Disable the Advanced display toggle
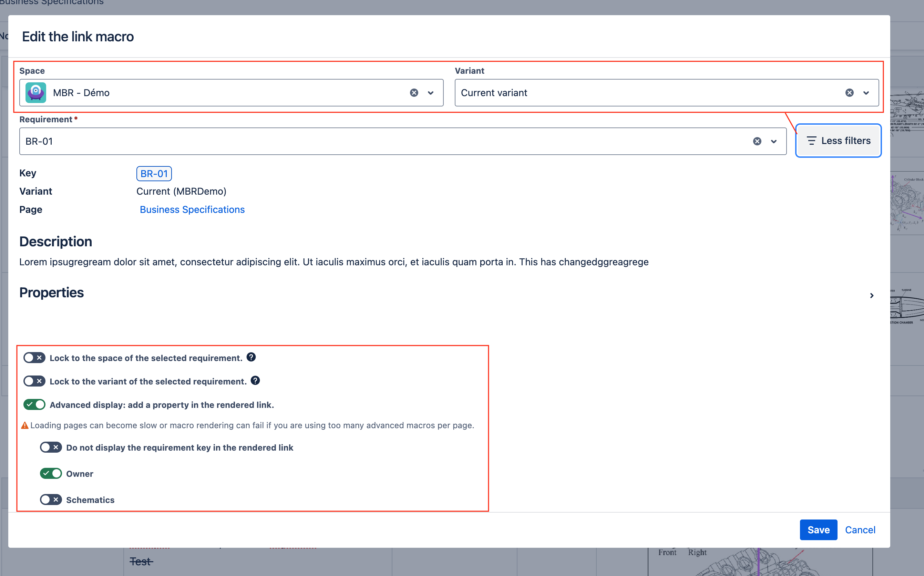The width and height of the screenshot is (924, 576). 34,404
